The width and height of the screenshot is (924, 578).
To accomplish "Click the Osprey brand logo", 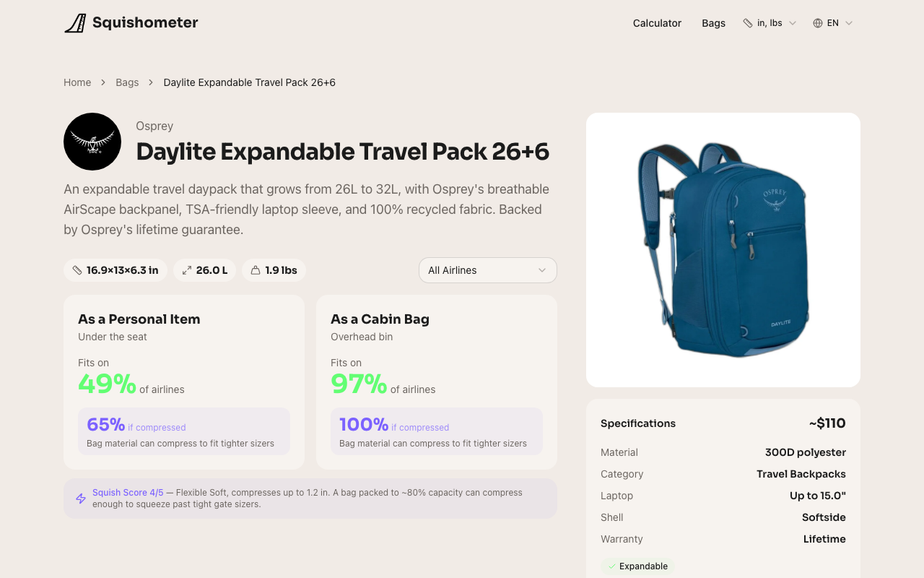I will pyautogui.click(x=92, y=142).
